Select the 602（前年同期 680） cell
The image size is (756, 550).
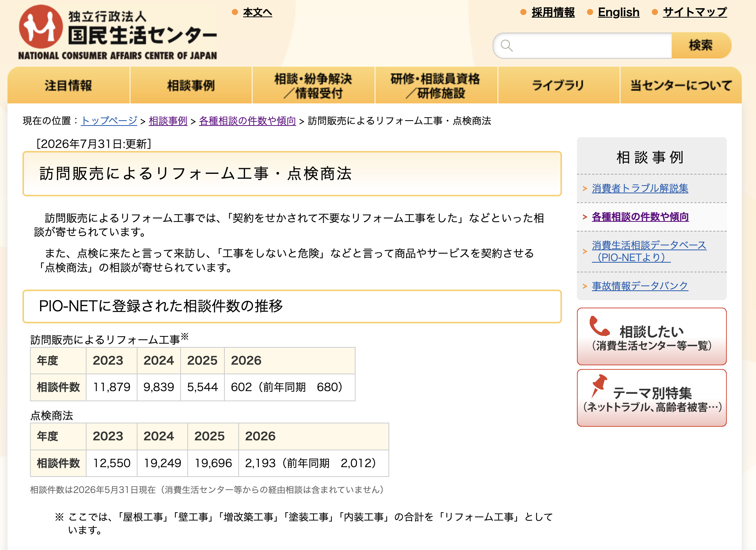pyautogui.click(x=290, y=387)
